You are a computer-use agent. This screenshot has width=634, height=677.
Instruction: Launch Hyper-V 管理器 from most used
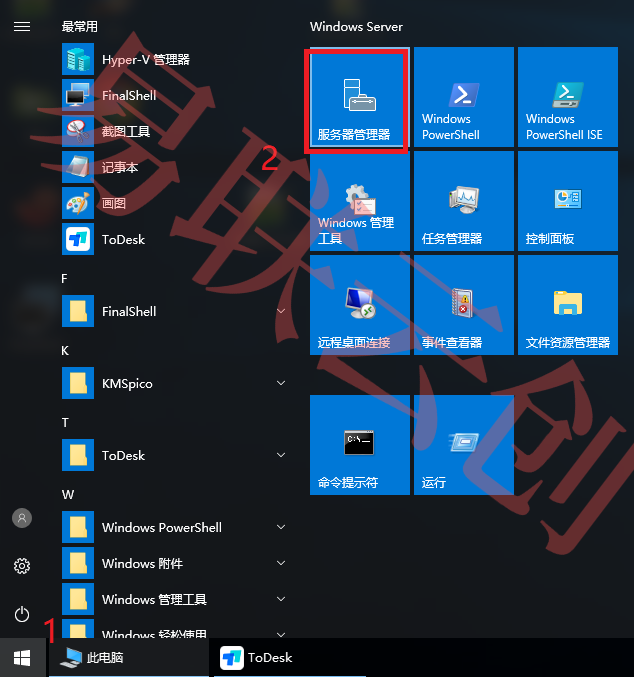click(177, 59)
